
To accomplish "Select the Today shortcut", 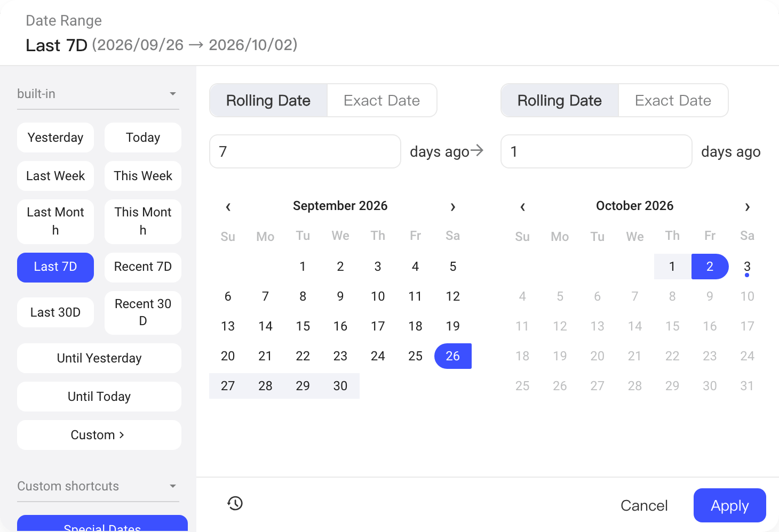I will pos(143,138).
